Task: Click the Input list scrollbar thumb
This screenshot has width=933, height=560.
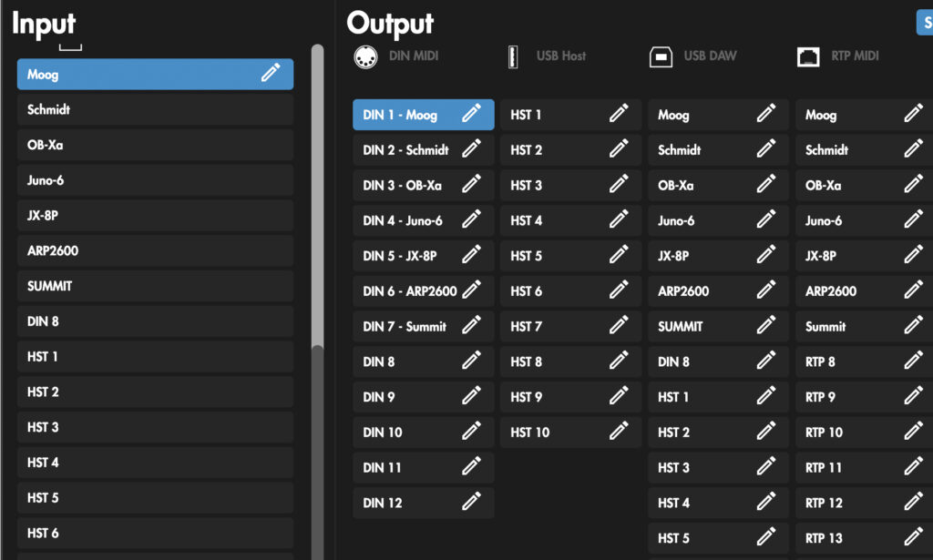Action: pos(318,196)
